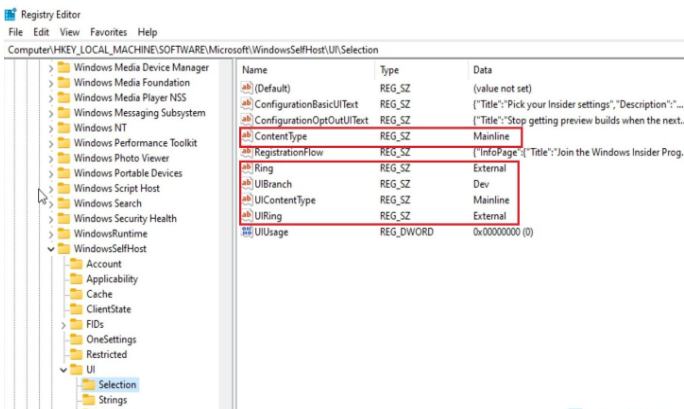Click Ring string value icon
This screenshot has width=684, height=409.
(x=246, y=167)
